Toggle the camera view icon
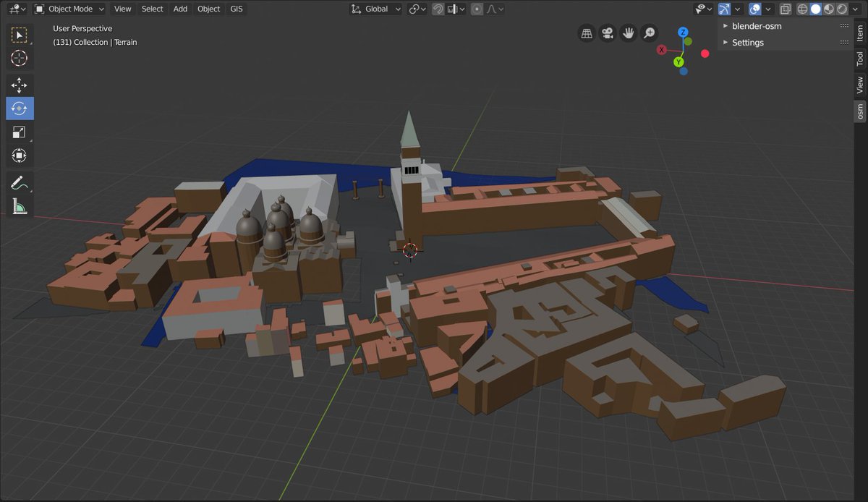 tap(608, 33)
